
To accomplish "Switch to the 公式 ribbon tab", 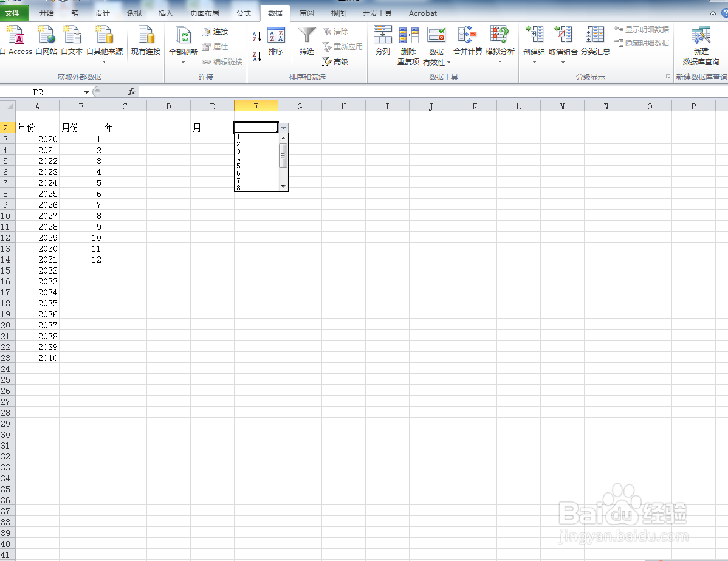I will click(x=243, y=13).
